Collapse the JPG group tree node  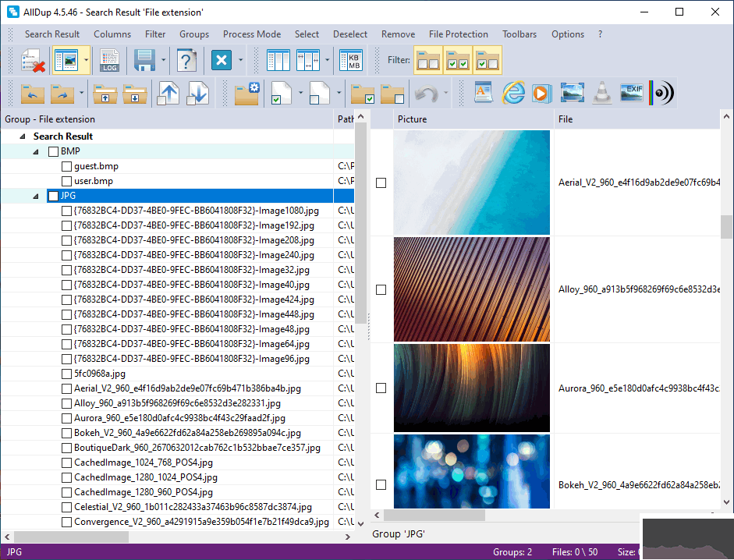36,196
